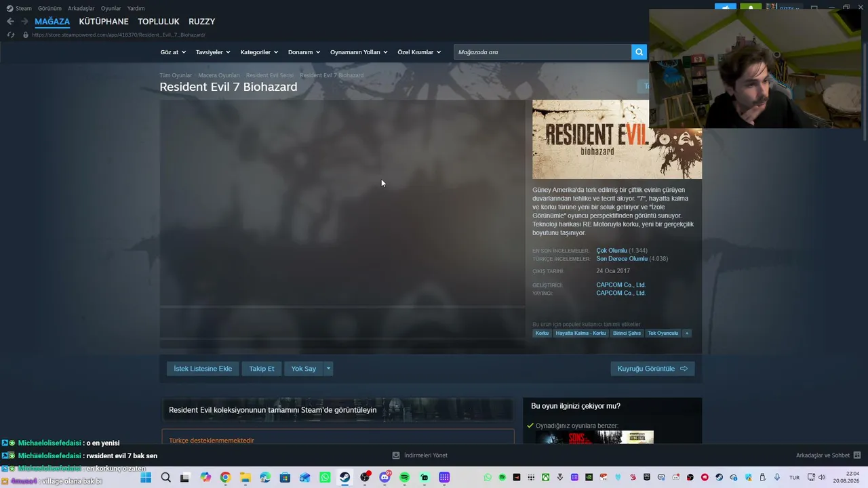Open OBS Studio from the taskbar
The width and height of the screenshot is (868, 488).
365,478
